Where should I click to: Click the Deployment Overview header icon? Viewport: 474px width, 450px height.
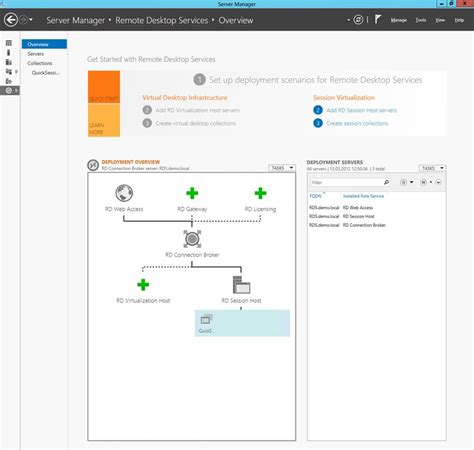pos(93,165)
